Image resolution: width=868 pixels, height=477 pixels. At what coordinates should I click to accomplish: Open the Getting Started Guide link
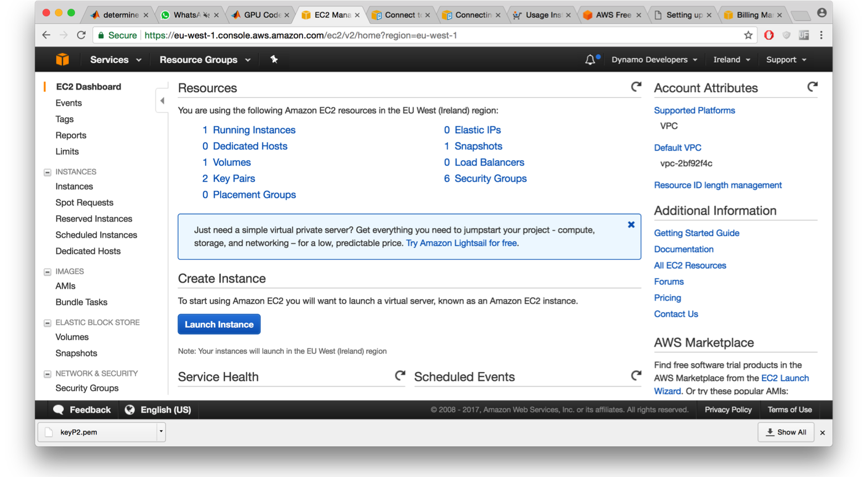[697, 233]
